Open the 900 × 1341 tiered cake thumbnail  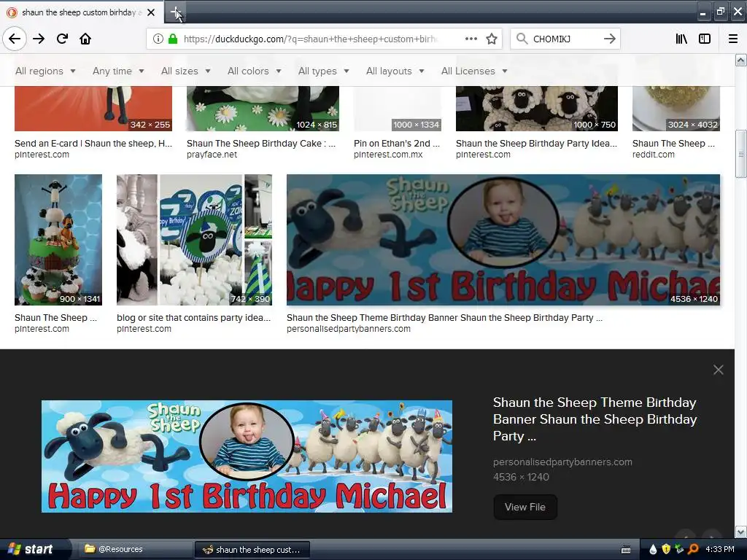click(58, 239)
